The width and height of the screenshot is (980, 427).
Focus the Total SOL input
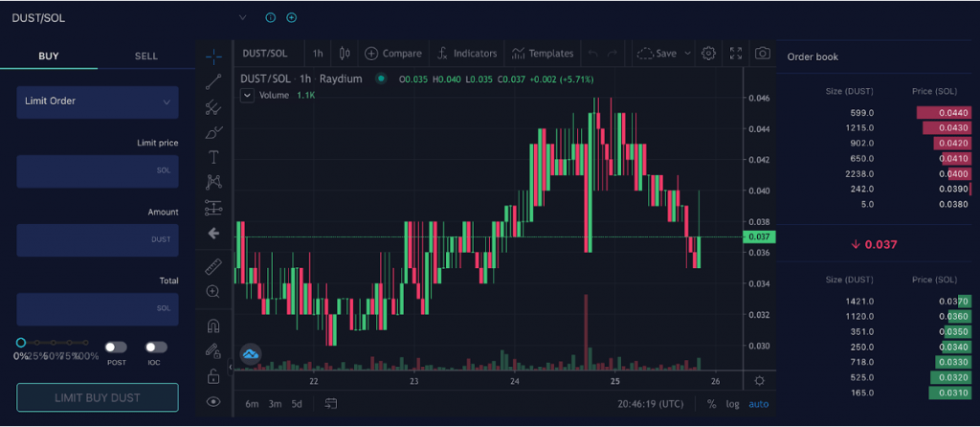coord(98,309)
